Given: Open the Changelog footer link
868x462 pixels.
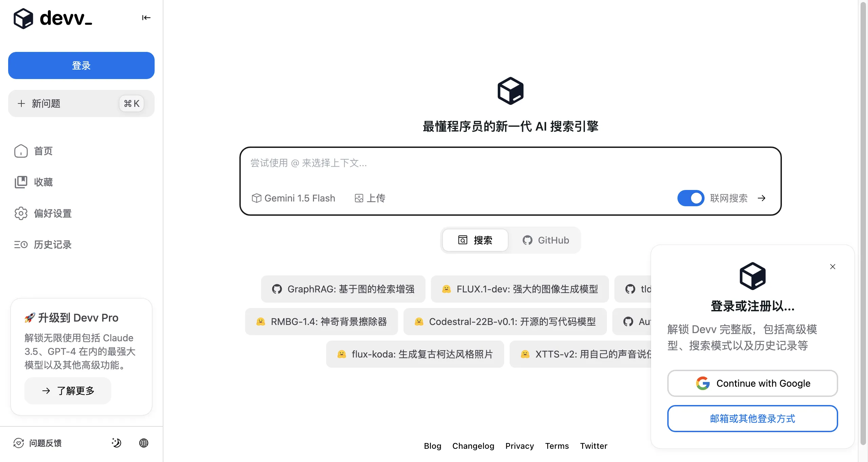Looking at the screenshot, I should (473, 446).
